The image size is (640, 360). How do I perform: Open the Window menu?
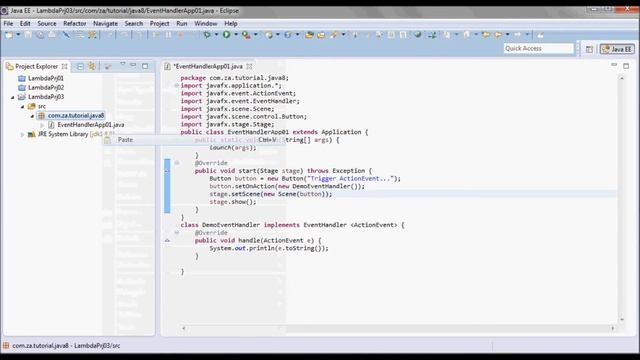pyautogui.click(x=206, y=24)
